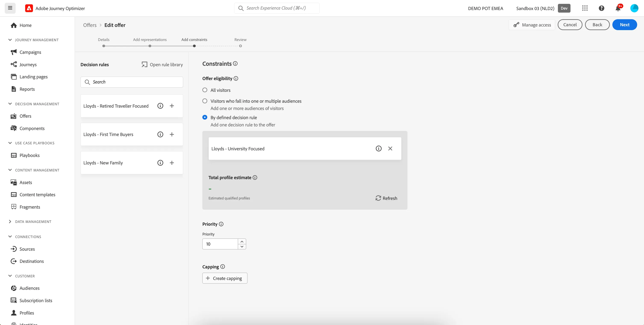Click the Priority info icon
This screenshot has height=325, width=644.
point(221,224)
